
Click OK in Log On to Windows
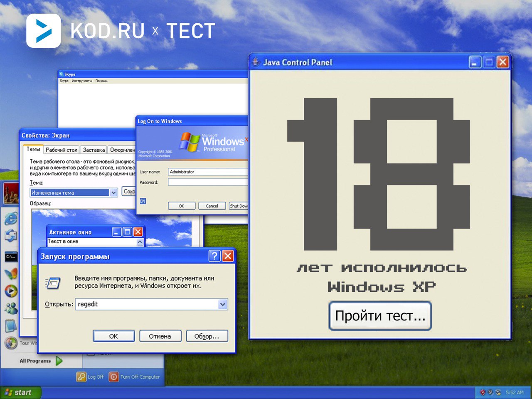click(x=181, y=206)
